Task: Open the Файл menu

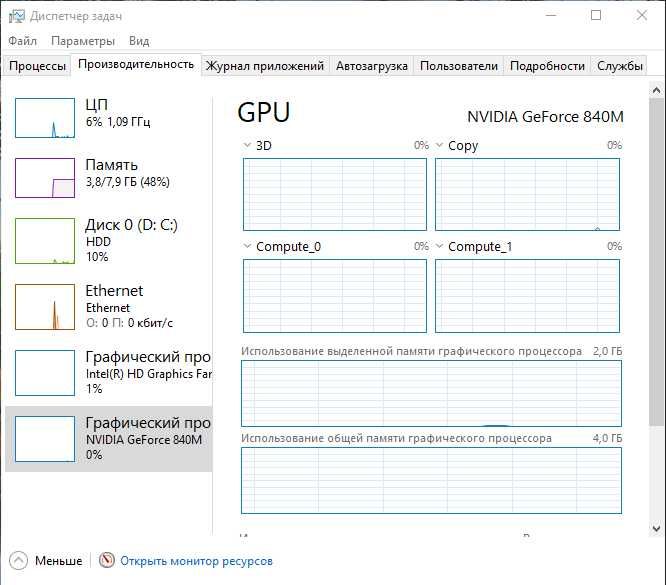Action: pyautogui.click(x=23, y=41)
